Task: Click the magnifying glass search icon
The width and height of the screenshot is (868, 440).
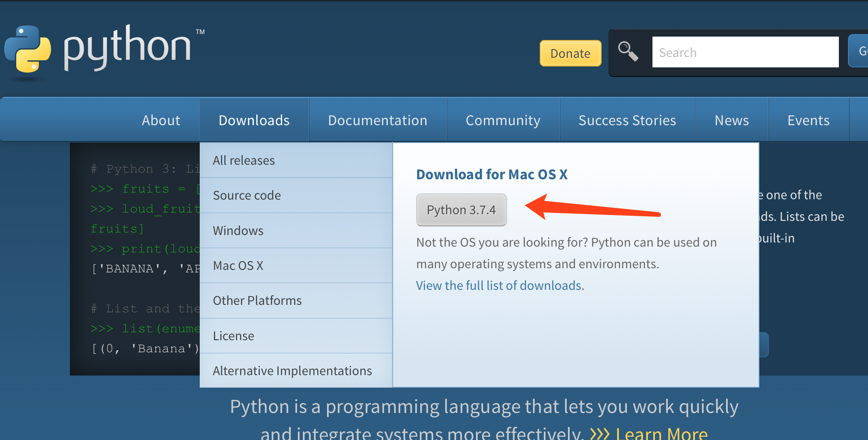Action: (x=627, y=52)
